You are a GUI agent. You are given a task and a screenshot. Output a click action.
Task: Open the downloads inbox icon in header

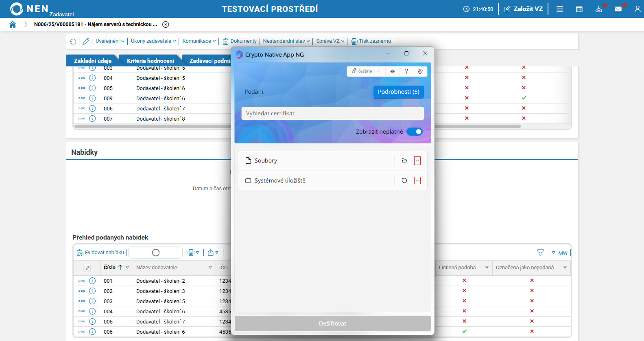pyautogui.click(x=598, y=9)
